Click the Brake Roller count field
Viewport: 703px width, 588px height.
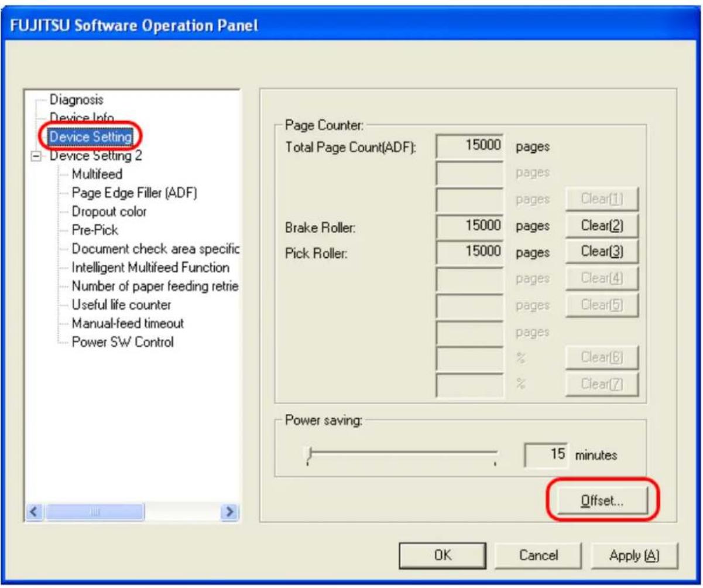click(x=470, y=226)
